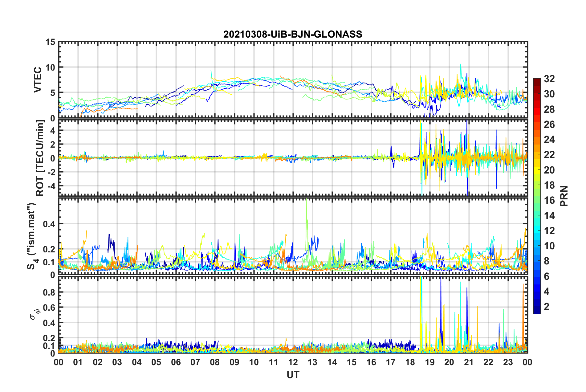This screenshot has width=586, height=392.
Task: Click the plot title 20210308-UiB-BJN-GLONASS
Action: point(293,34)
